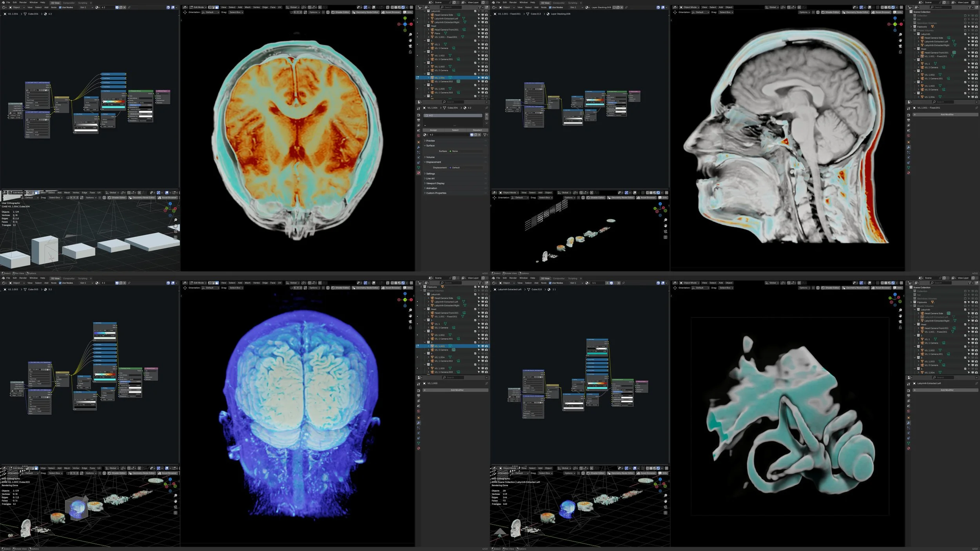
Task: Open Render menu in side-view head window
Action: pyautogui.click(x=513, y=2)
